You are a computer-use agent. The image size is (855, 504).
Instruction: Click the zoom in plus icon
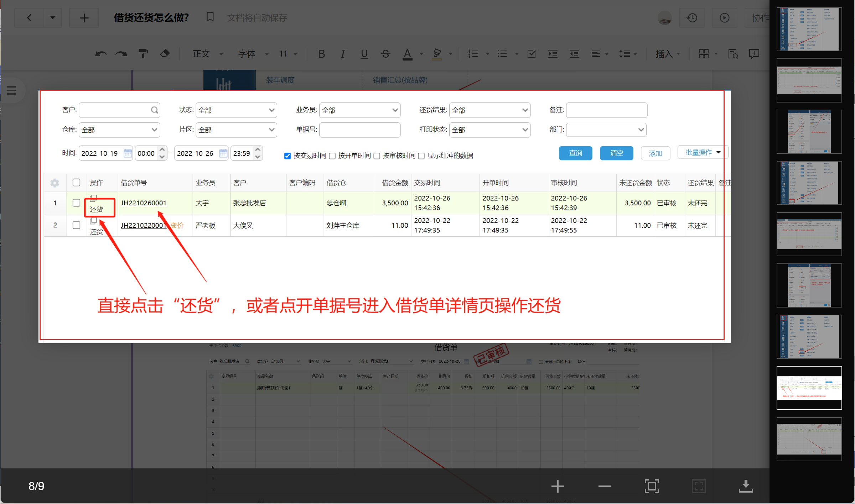[558, 486]
